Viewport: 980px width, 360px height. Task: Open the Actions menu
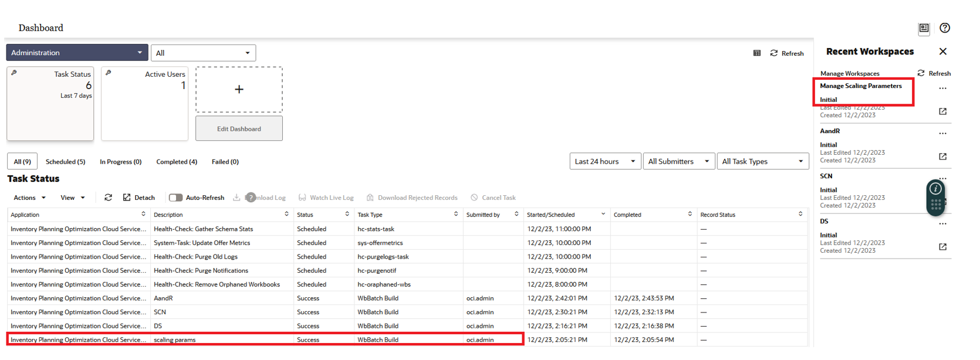click(29, 198)
